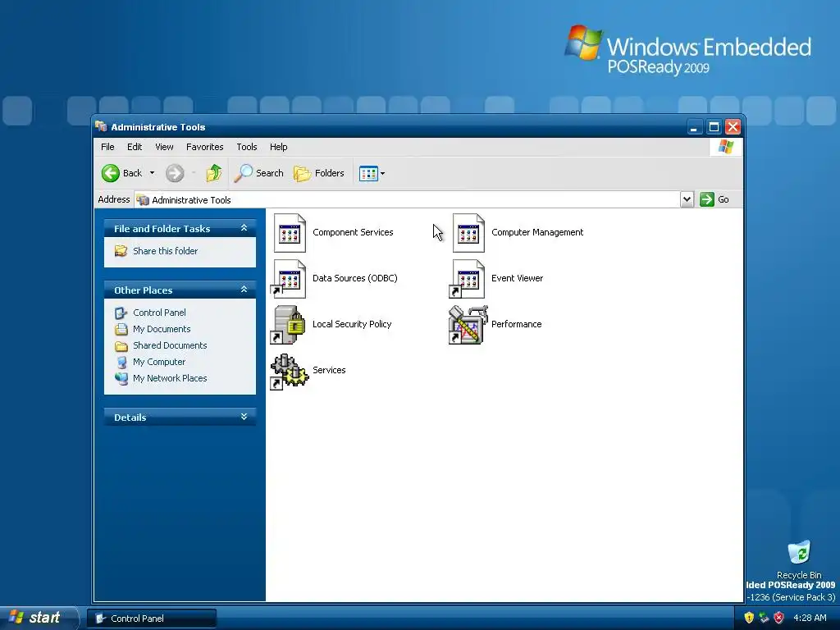840x630 pixels.
Task: Collapse the Other Places panel
Action: pos(244,290)
